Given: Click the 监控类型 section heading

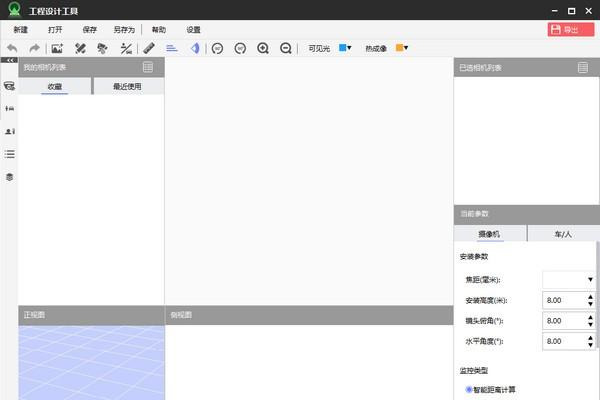Looking at the screenshot, I should pyautogui.click(x=474, y=371).
